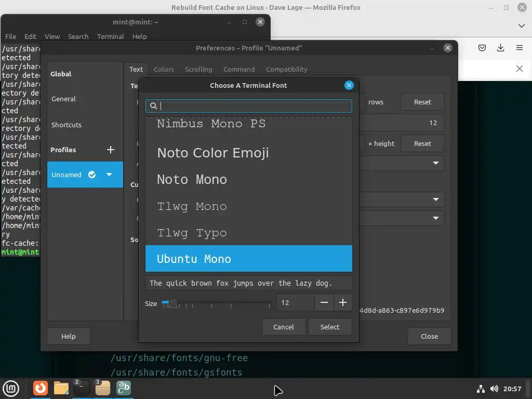The height and width of the screenshot is (399, 532).
Task: Switch to the Scrolling tab
Action: (x=198, y=69)
